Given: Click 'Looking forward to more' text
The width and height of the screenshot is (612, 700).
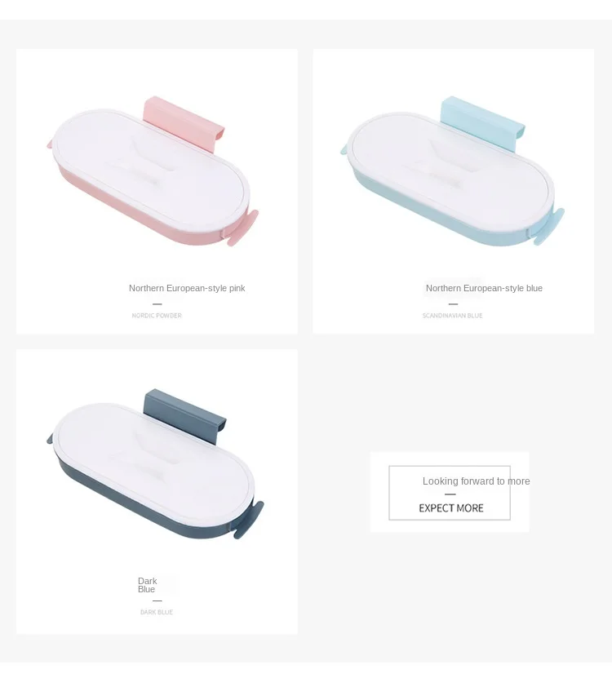Looking at the screenshot, I should (x=477, y=481).
